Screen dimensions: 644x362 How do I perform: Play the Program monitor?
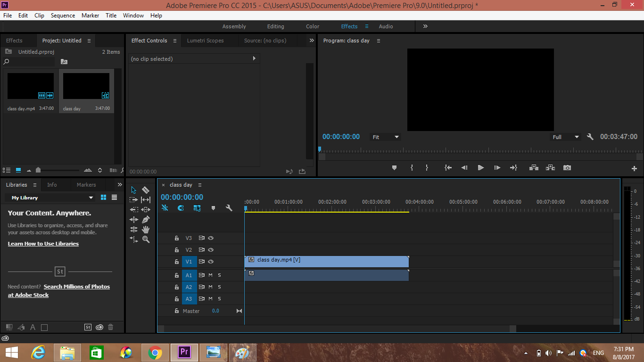click(x=481, y=168)
